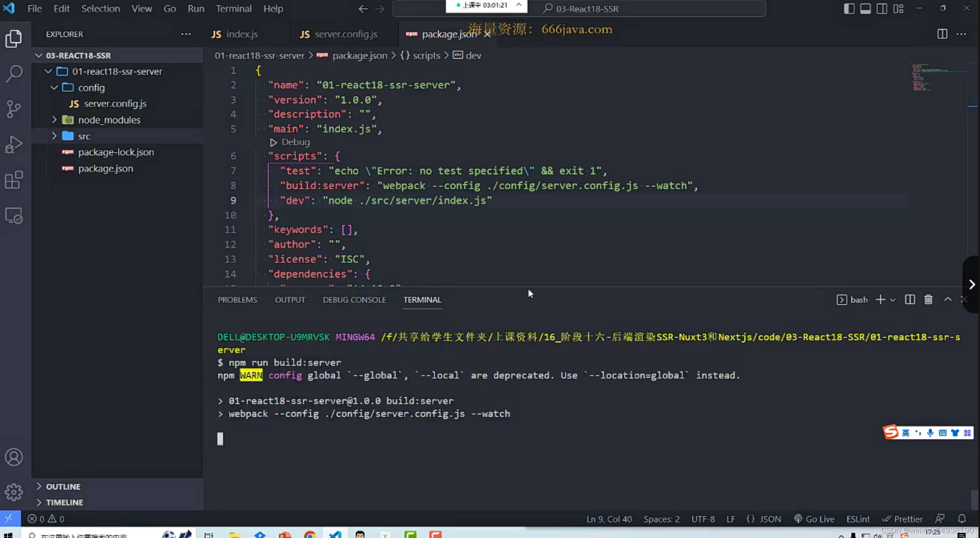This screenshot has width=980, height=538.
Task: Click the remote window indicator in status bar
Action: click(9, 519)
